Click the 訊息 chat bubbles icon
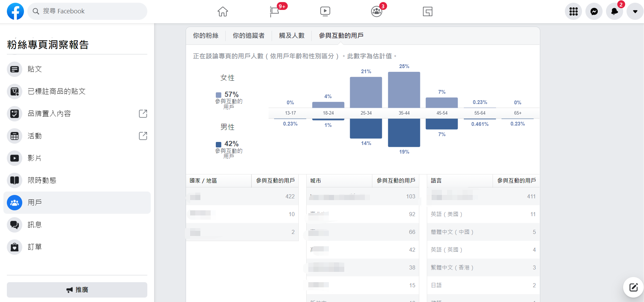The width and height of the screenshot is (644, 302). click(x=14, y=225)
